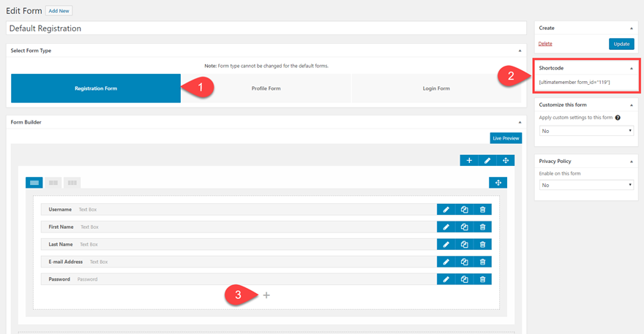
Task: Delete the Password field
Action: coord(482,279)
